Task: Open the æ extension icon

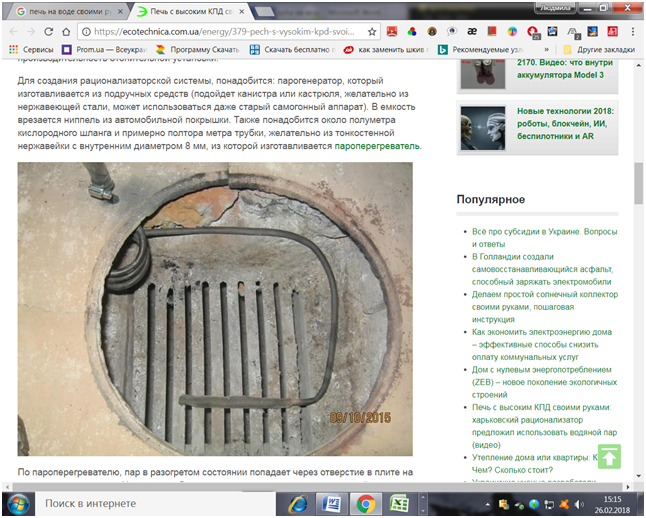Action: pyautogui.click(x=472, y=31)
